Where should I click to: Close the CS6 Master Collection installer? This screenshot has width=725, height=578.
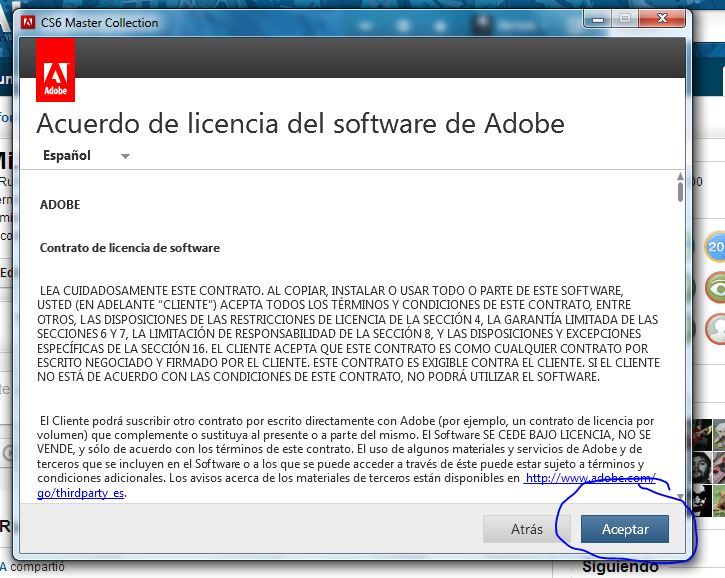(662, 19)
